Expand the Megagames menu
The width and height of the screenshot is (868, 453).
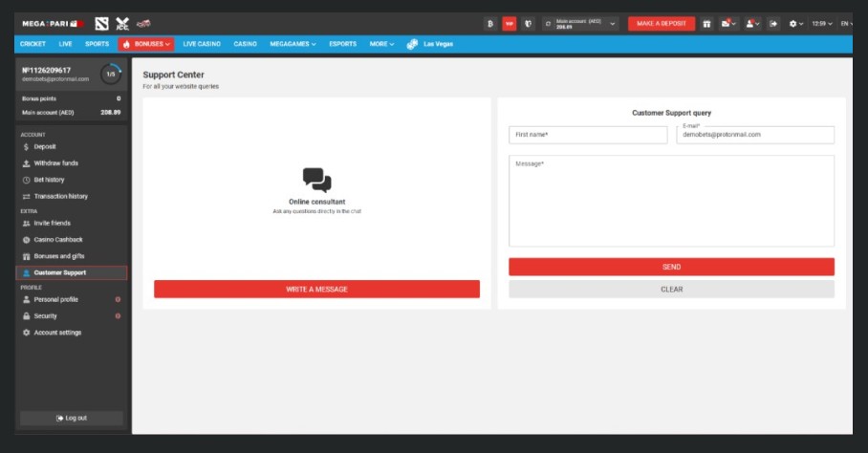(294, 44)
